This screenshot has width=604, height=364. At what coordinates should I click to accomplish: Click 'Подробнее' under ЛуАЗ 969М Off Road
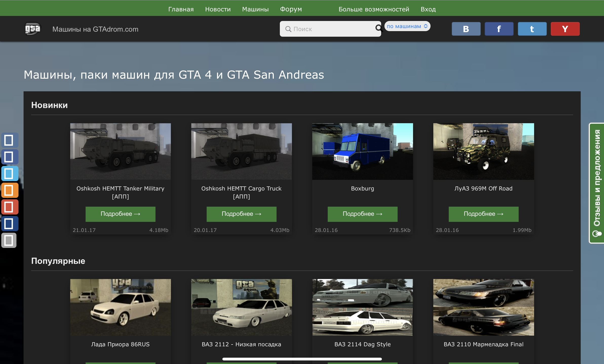(x=483, y=214)
